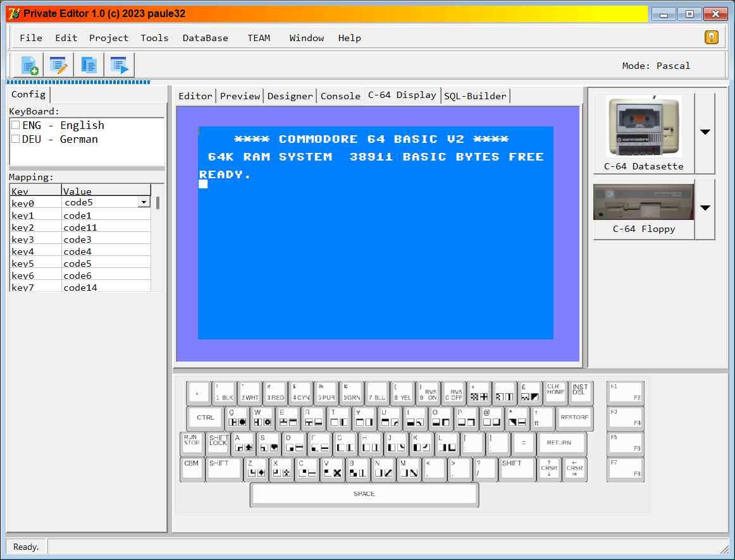Switch to the Editor tab
Viewport: 735px width, 560px height.
click(195, 96)
